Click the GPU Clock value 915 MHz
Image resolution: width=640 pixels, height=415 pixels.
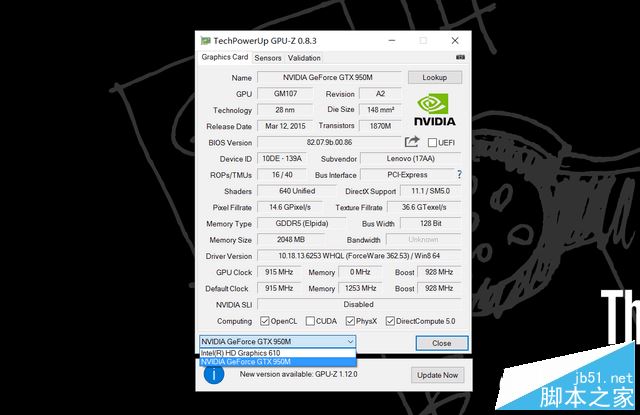[x=279, y=272]
